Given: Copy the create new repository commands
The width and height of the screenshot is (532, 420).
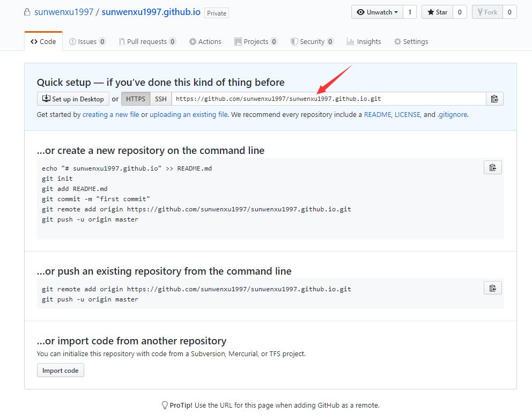Looking at the screenshot, I should tap(493, 167).
